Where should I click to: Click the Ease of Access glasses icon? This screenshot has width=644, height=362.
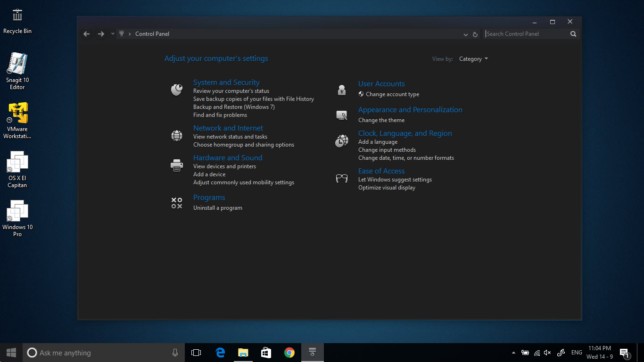[x=341, y=178]
